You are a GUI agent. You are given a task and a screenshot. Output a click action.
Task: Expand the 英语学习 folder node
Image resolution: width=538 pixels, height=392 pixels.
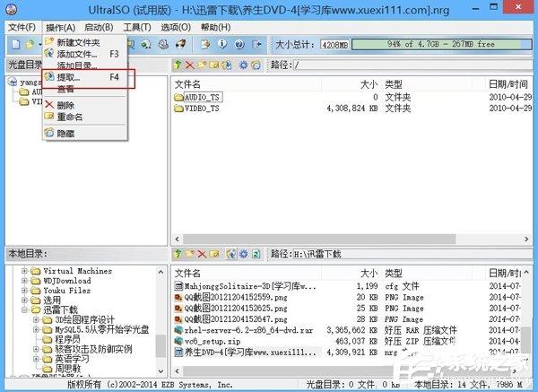coord(36,359)
